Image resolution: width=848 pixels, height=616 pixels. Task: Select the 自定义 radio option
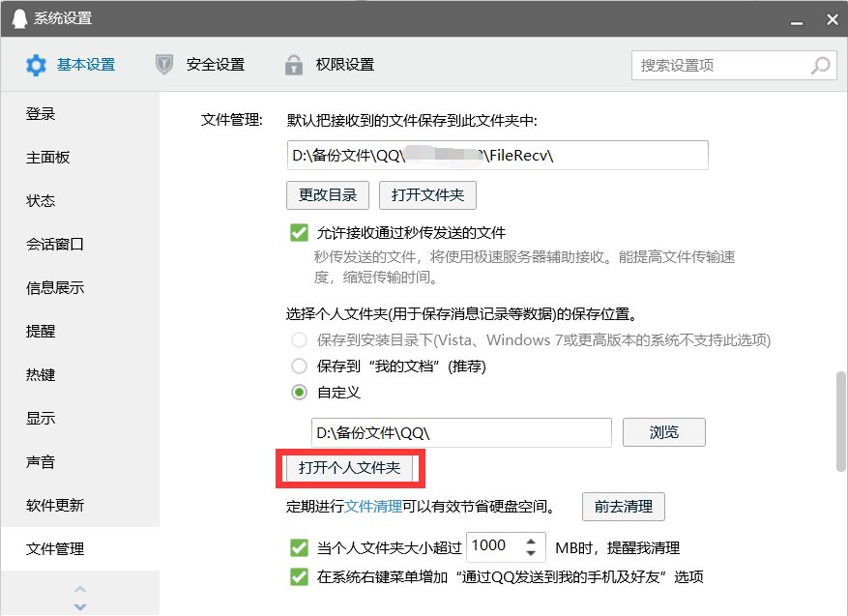click(x=300, y=392)
